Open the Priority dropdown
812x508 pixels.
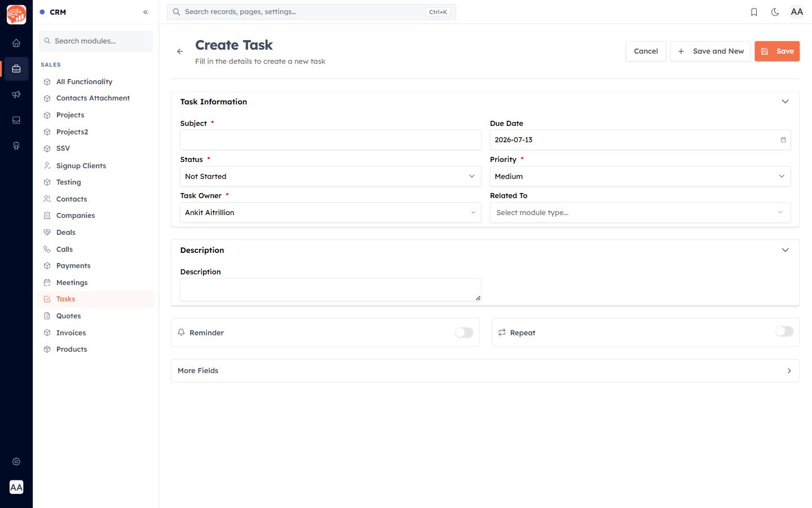(x=640, y=176)
